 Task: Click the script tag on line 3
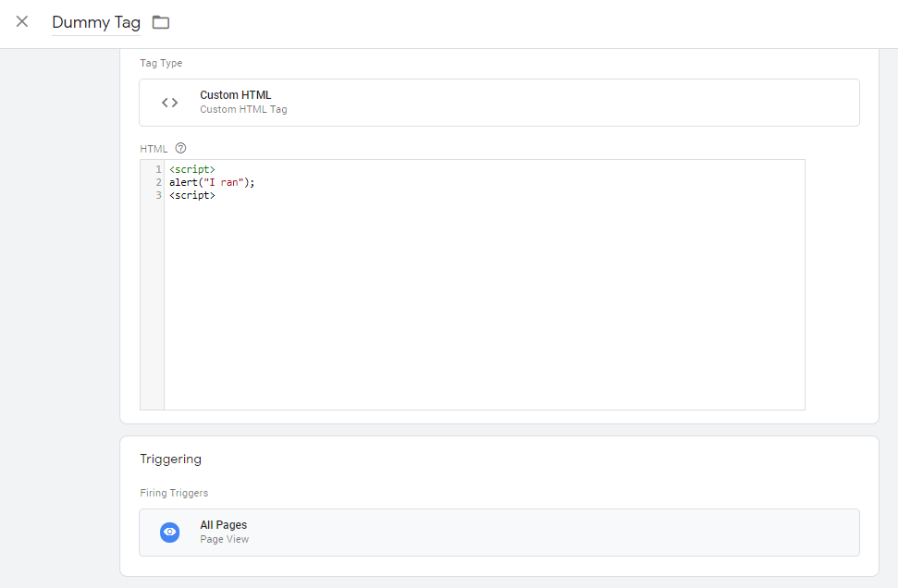[192, 196]
